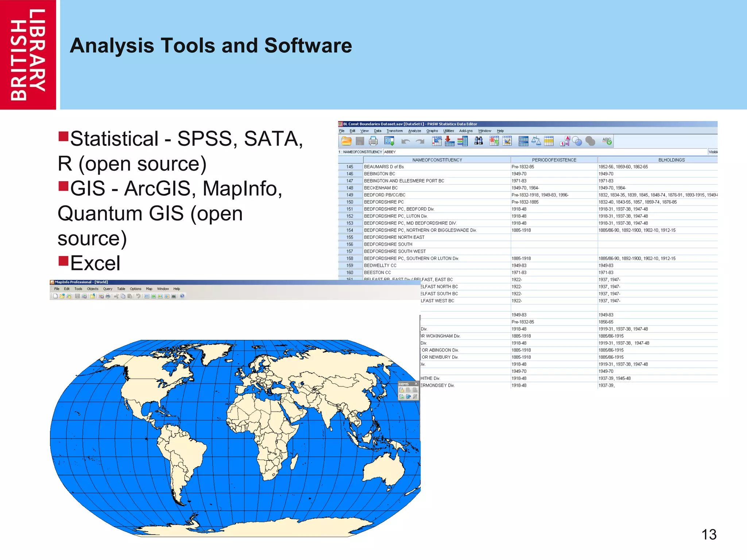Image resolution: width=747 pixels, height=560 pixels.
Task: Click the BLHOLDINGS column header
Action: pos(658,160)
